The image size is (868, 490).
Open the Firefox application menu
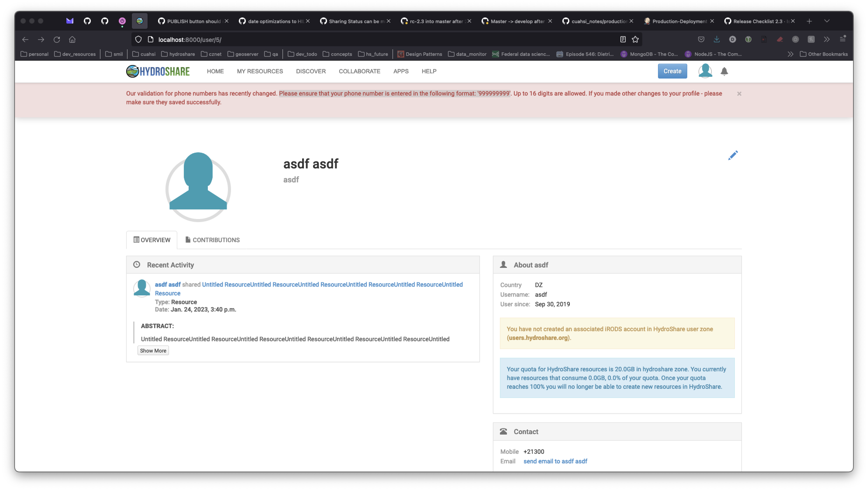[843, 39]
